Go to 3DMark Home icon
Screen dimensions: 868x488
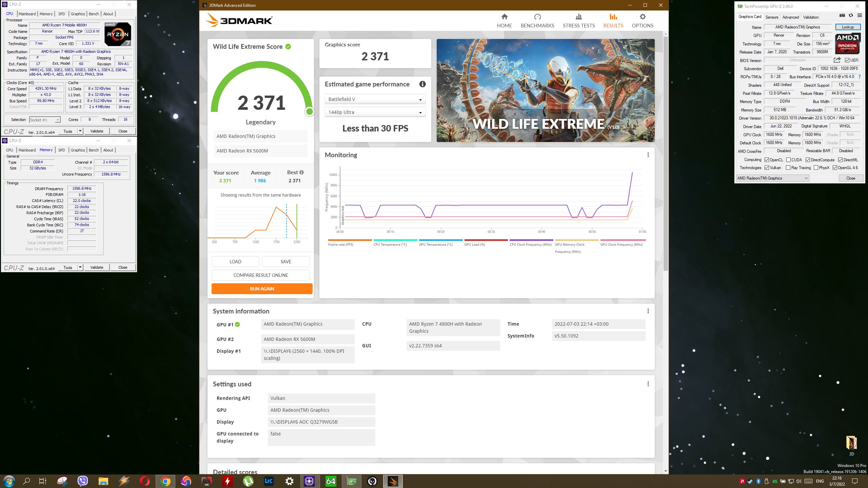504,17
